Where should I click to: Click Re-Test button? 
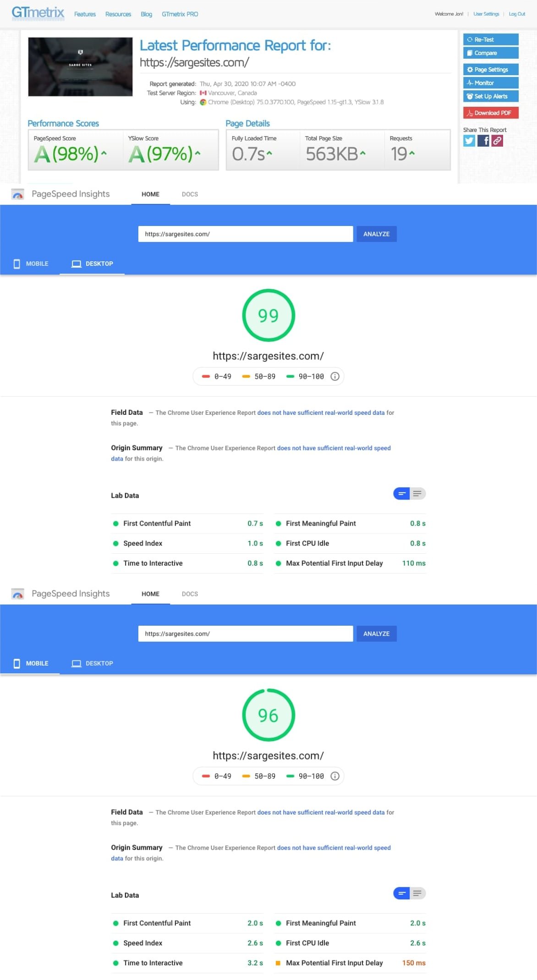point(491,39)
